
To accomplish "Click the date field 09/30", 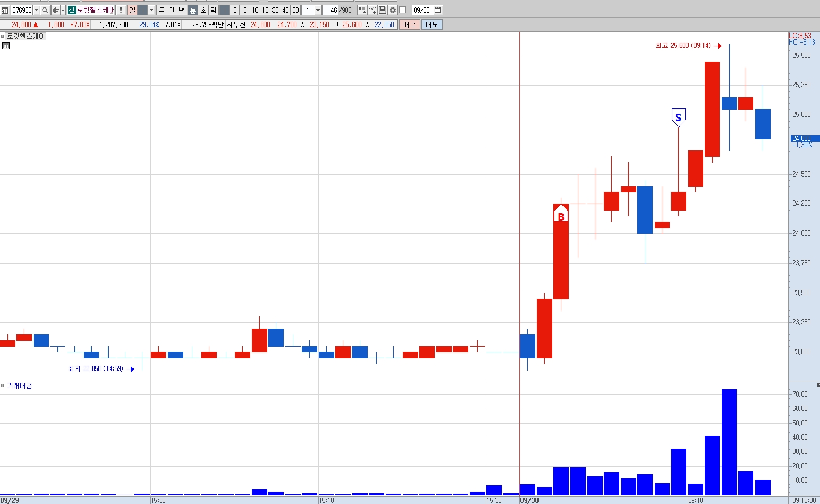I will (x=421, y=10).
